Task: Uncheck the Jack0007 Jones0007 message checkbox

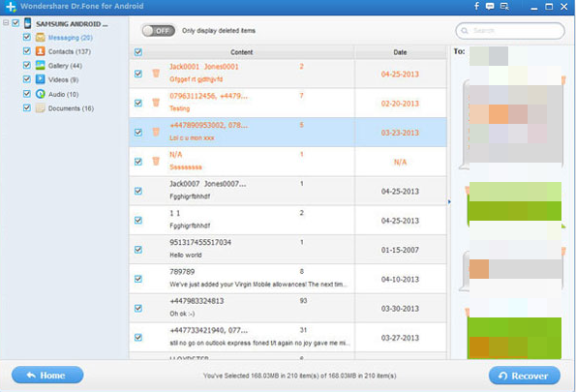Action: 138,191
